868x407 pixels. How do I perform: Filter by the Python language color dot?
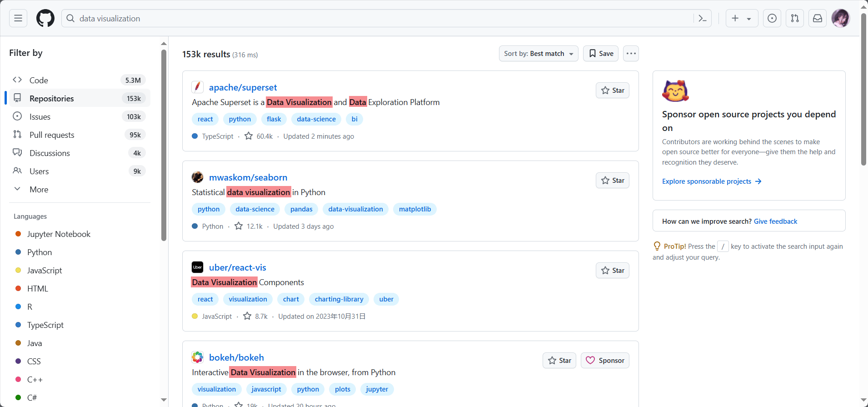18,252
